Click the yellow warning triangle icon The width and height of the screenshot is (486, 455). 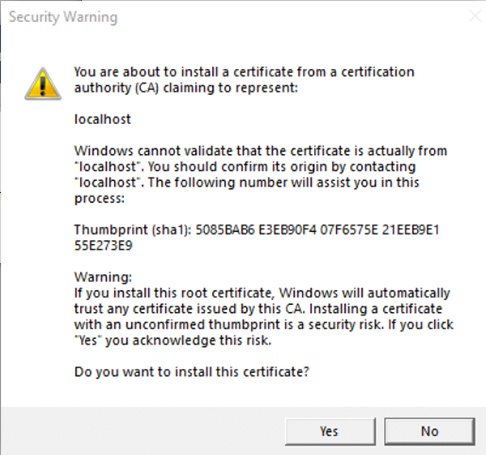[43, 84]
